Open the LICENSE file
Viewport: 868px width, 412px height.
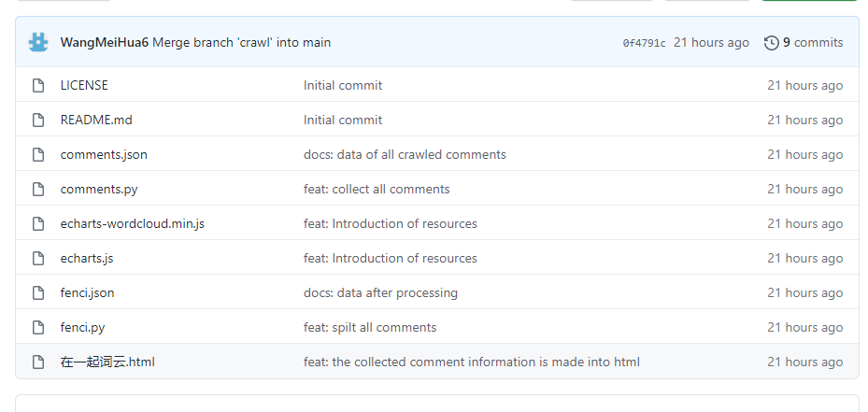pos(84,85)
